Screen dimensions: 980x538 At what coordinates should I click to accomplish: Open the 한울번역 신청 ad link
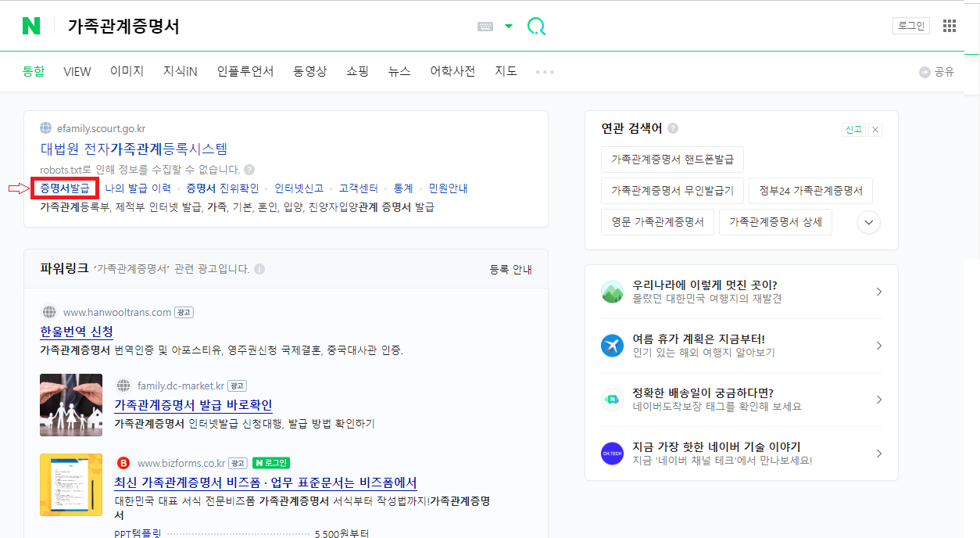[x=77, y=332]
